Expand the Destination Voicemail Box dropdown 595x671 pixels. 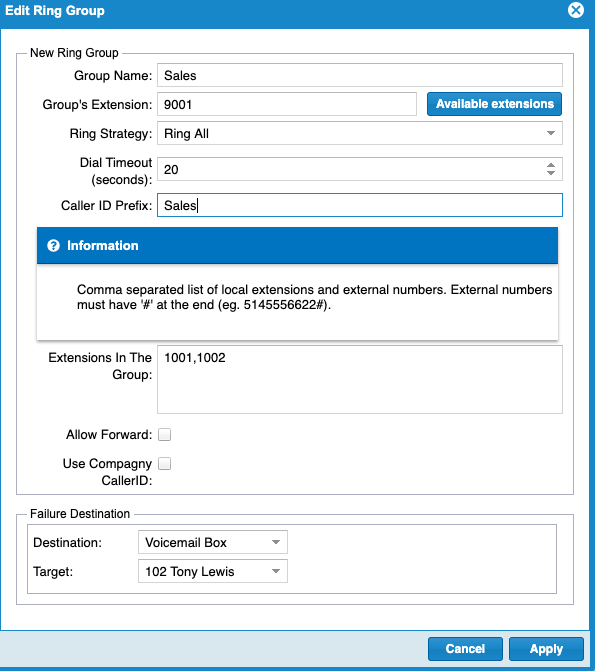coord(213,542)
